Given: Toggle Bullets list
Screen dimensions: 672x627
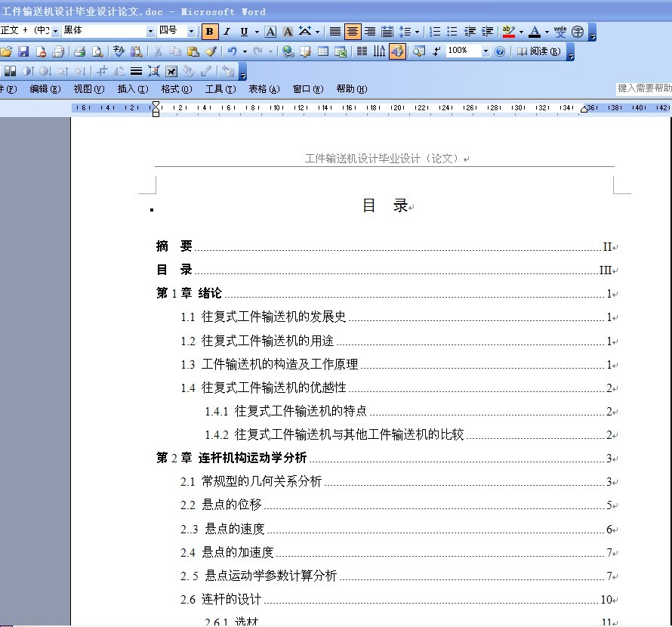Looking at the screenshot, I should click(452, 31).
